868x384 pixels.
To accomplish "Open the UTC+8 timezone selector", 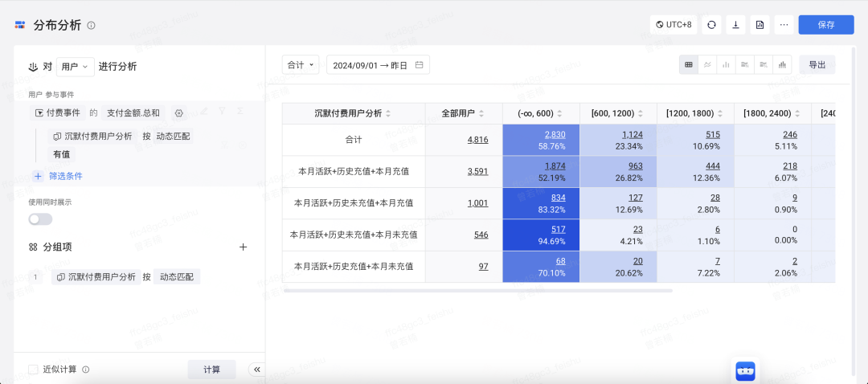I will click(674, 25).
